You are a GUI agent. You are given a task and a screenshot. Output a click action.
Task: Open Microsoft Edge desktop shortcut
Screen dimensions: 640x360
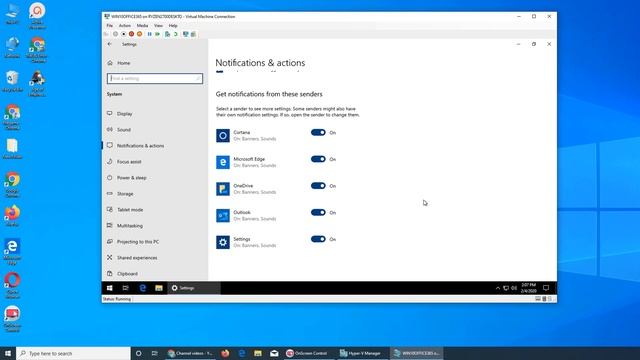tap(12, 252)
